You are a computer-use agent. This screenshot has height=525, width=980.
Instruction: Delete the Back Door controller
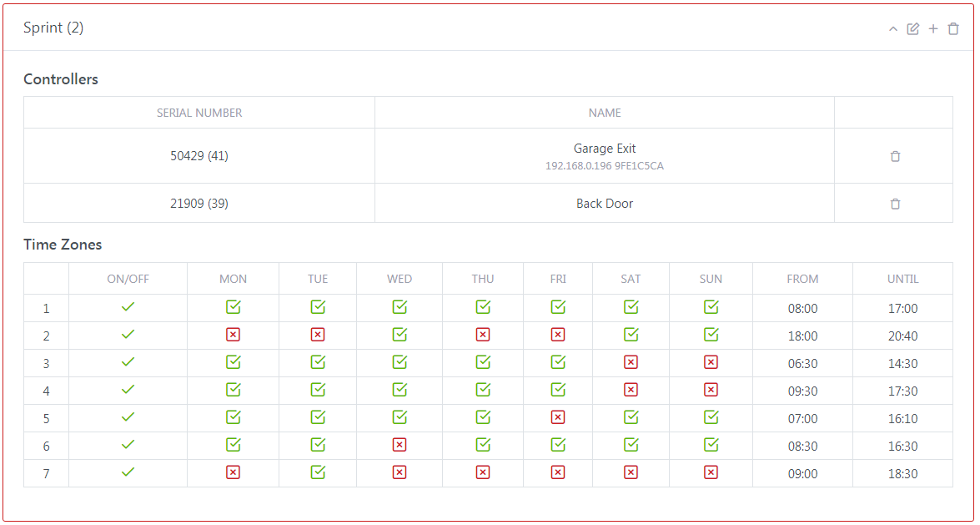895,204
